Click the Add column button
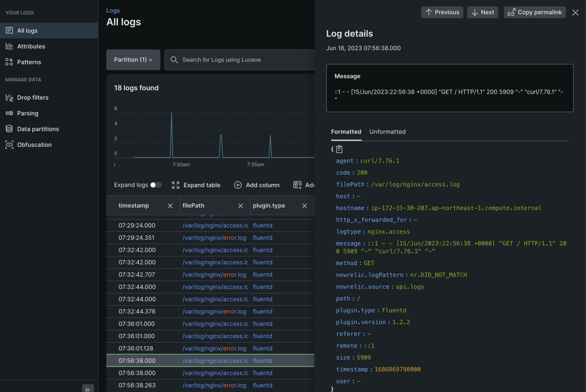Viewport: 586px width, 392px height. [257, 185]
